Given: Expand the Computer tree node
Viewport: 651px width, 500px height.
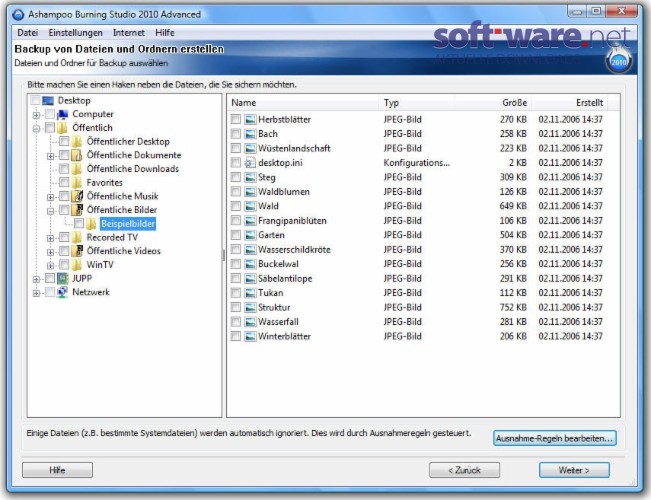Looking at the screenshot, I should [36, 115].
